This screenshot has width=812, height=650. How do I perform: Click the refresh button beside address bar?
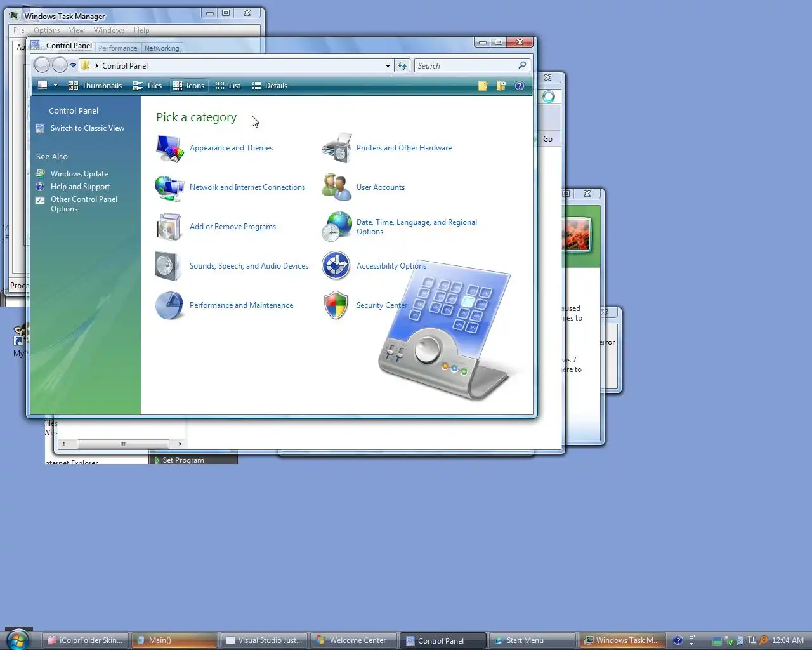[402, 65]
